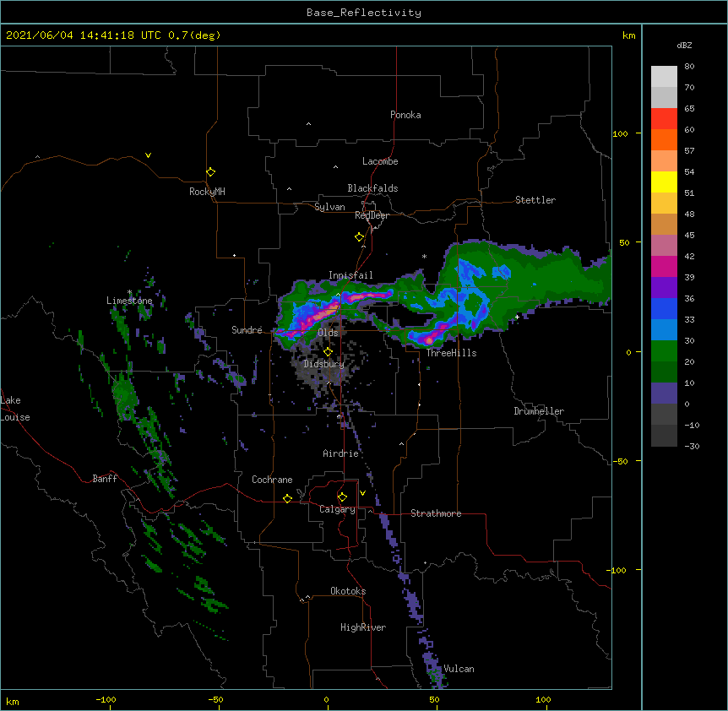This screenshot has height=711, width=728.
Task: Click the Banff label
Action: (105, 479)
